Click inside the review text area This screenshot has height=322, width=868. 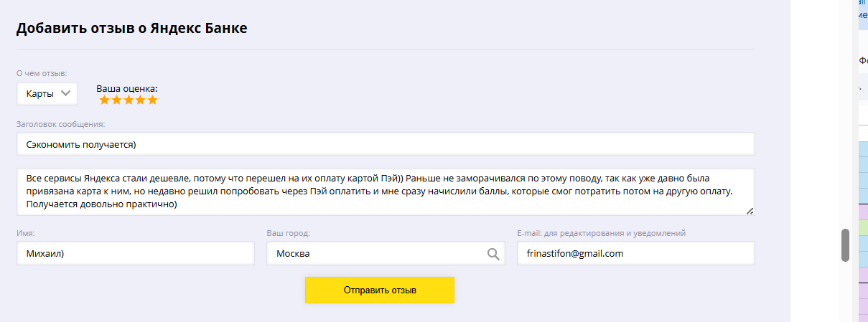pos(385,191)
